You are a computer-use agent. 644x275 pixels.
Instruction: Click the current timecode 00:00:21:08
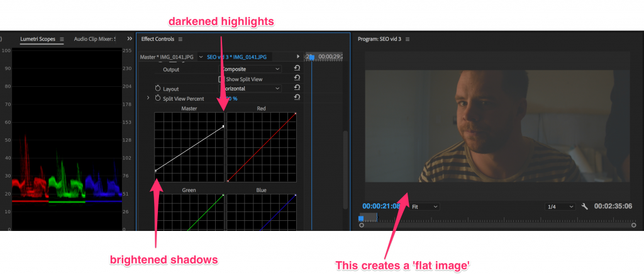(382, 206)
